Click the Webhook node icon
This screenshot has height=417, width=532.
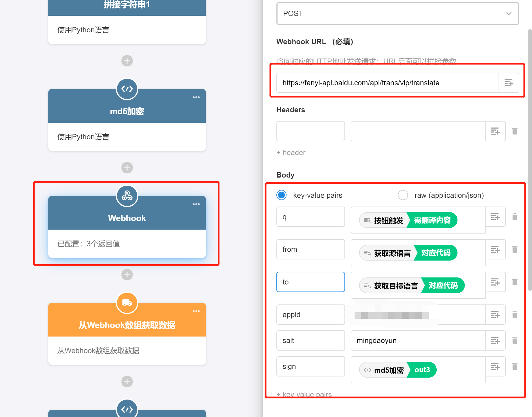(x=127, y=196)
